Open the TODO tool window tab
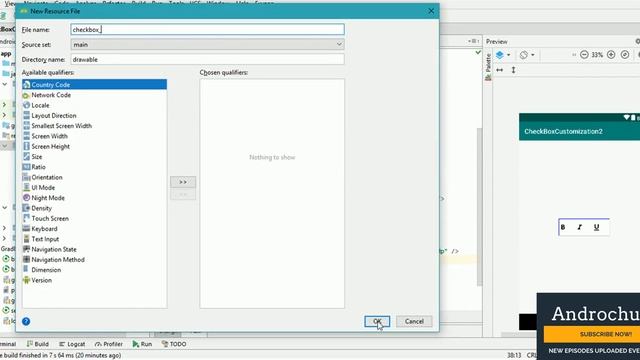 click(174, 344)
